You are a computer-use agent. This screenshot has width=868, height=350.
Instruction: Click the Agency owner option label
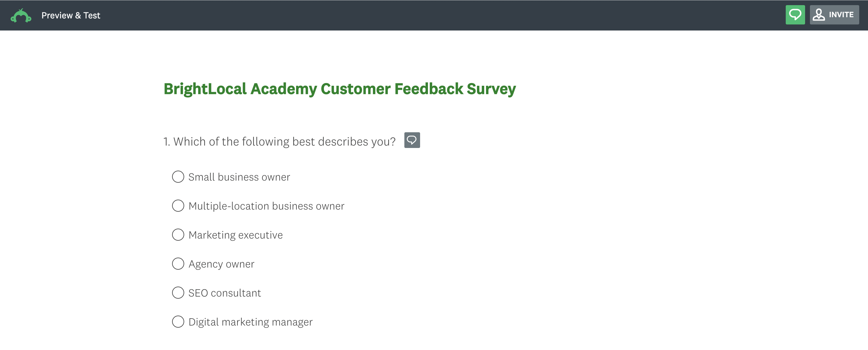[221, 264]
